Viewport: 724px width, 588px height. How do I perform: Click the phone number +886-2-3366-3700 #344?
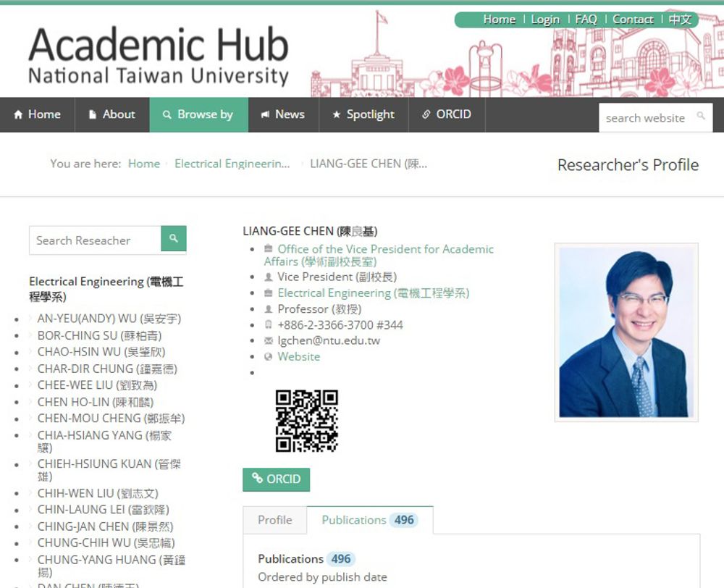coord(340,325)
